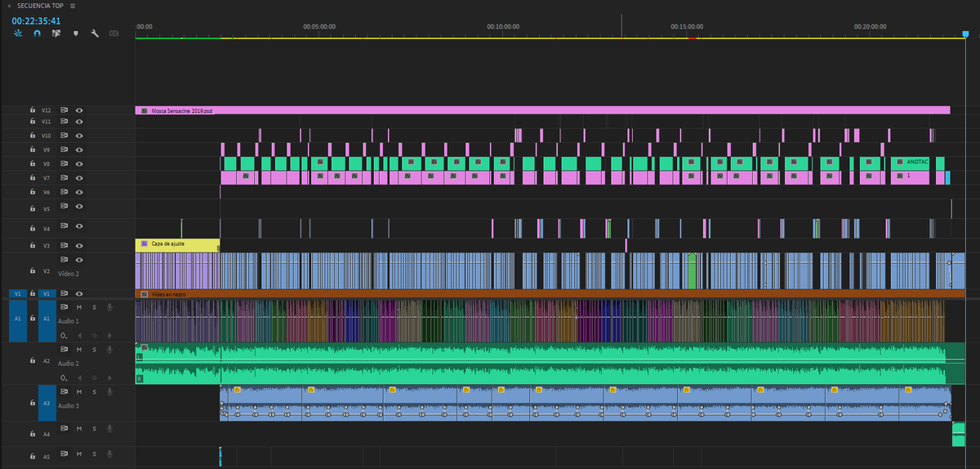Screen dimensions: 980x469
Task: Toggle sync lock on track V8
Action: click(x=65, y=163)
